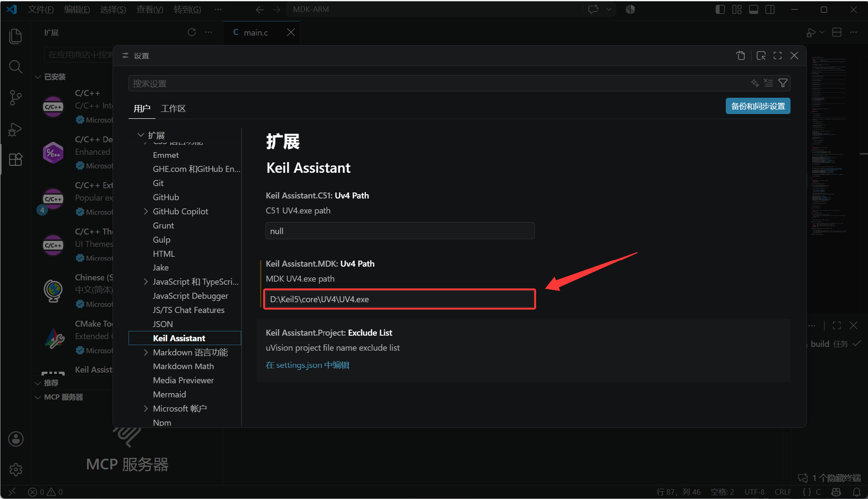Collapse the 扩展 settings tree node
Image resolution: width=868 pixels, height=499 pixels.
click(141, 135)
